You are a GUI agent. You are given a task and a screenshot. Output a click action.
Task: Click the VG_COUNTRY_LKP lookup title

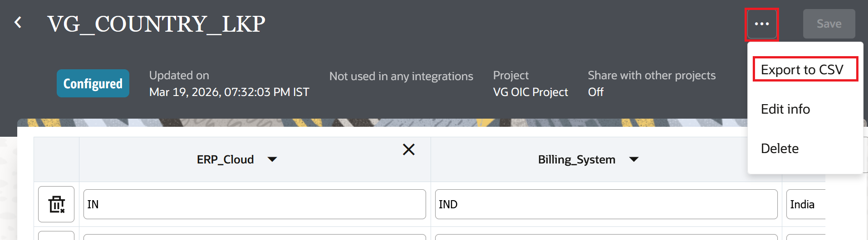156,24
